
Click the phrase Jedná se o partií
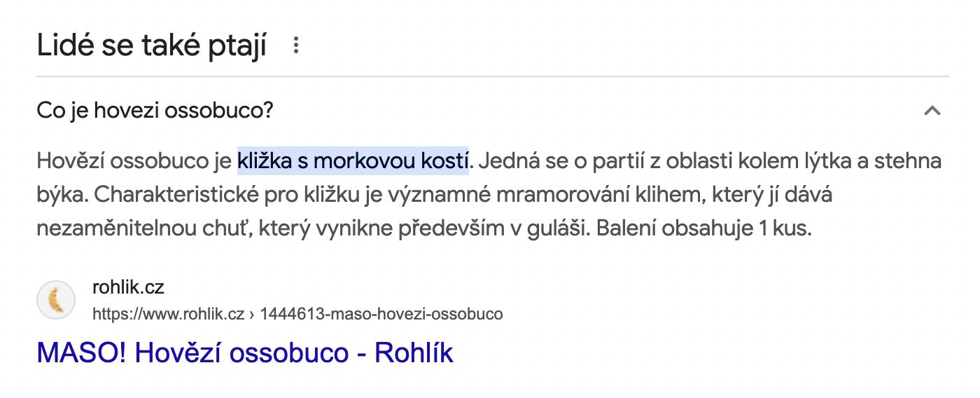[564, 161]
